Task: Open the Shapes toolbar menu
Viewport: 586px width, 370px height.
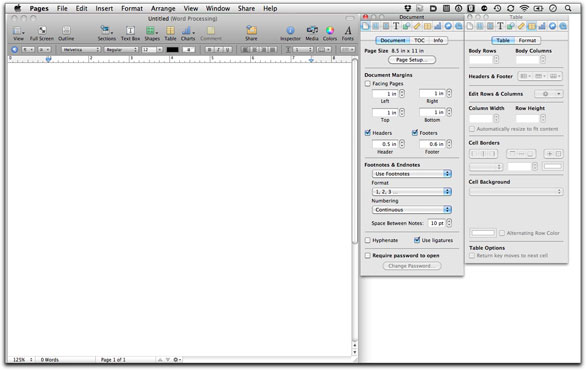Action: click(152, 33)
